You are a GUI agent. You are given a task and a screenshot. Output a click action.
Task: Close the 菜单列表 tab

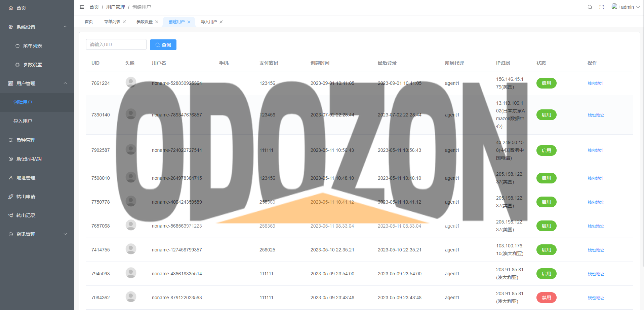(x=124, y=22)
